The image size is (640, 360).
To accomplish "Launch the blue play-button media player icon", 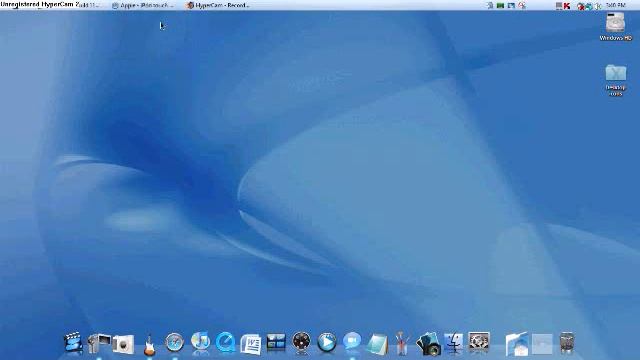I will [327, 342].
